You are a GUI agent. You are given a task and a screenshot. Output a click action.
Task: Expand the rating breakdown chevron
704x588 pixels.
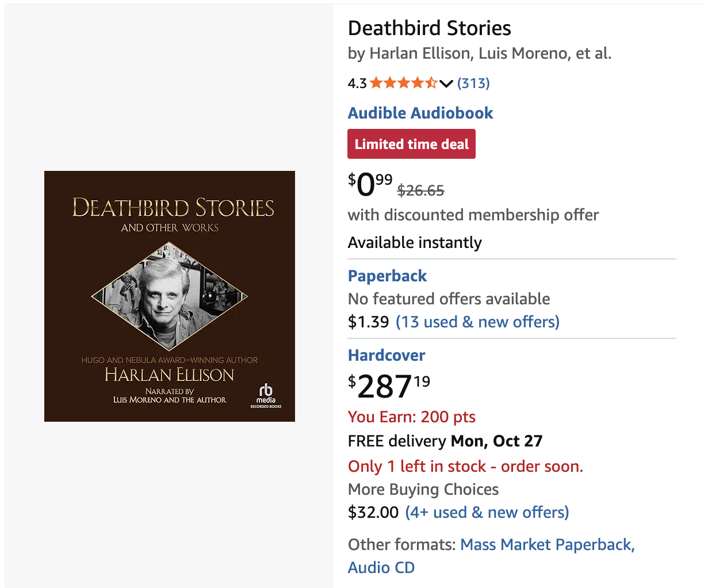point(446,84)
